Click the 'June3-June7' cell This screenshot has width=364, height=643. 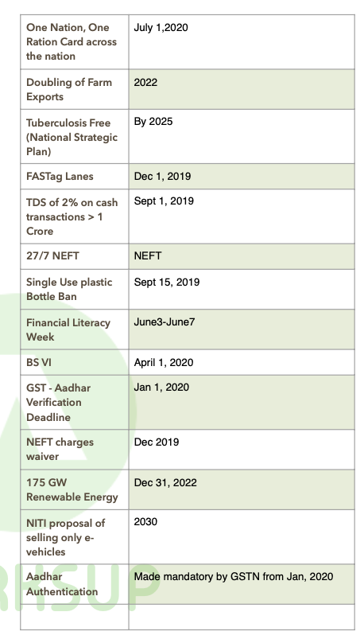(x=242, y=329)
